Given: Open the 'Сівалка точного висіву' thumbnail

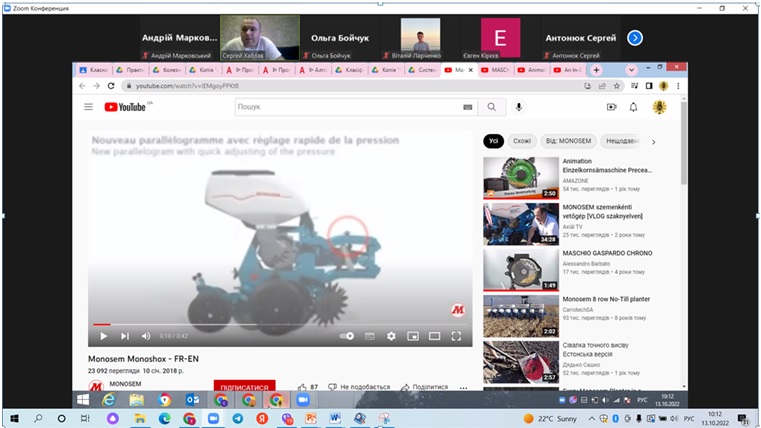Looking at the screenshot, I should pyautogui.click(x=521, y=362).
